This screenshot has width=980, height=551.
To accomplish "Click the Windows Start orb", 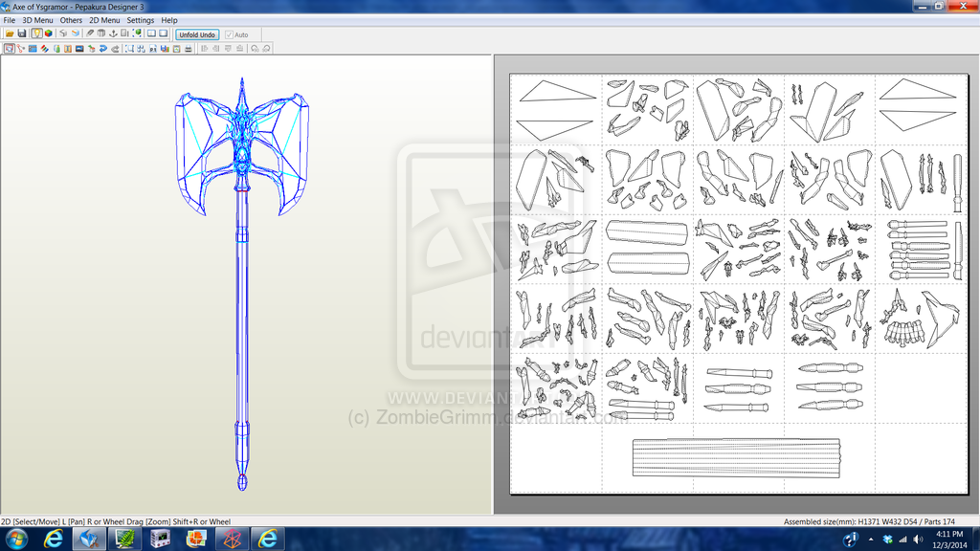I will (x=15, y=539).
